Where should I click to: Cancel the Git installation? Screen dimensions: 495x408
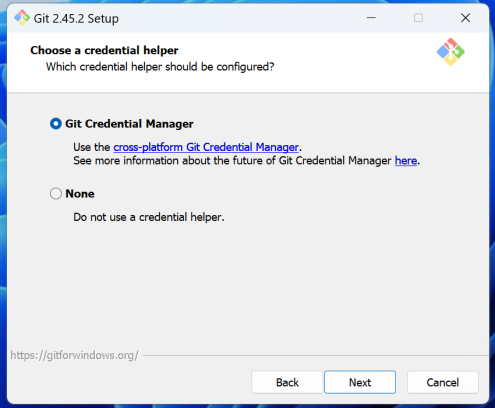[443, 382]
